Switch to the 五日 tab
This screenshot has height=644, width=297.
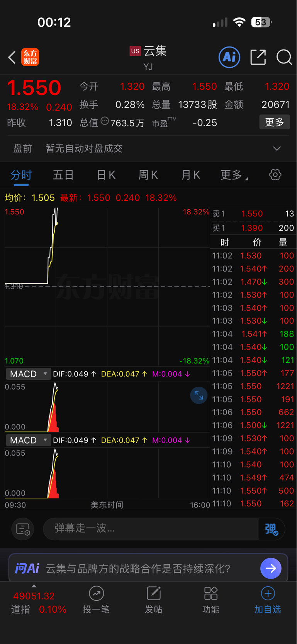pos(63,175)
